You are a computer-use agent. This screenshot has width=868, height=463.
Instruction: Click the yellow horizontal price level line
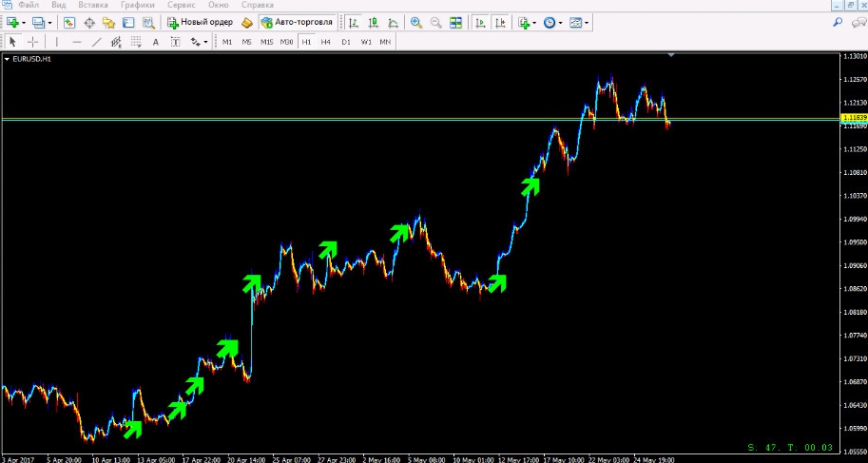tap(380, 118)
